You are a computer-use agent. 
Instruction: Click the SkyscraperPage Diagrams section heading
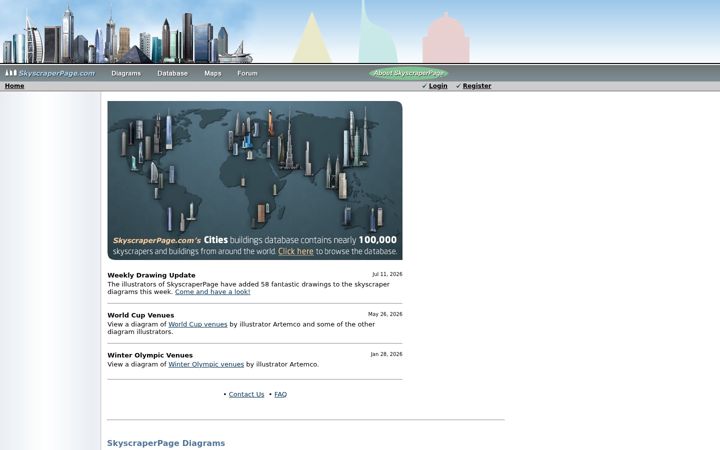tap(166, 443)
